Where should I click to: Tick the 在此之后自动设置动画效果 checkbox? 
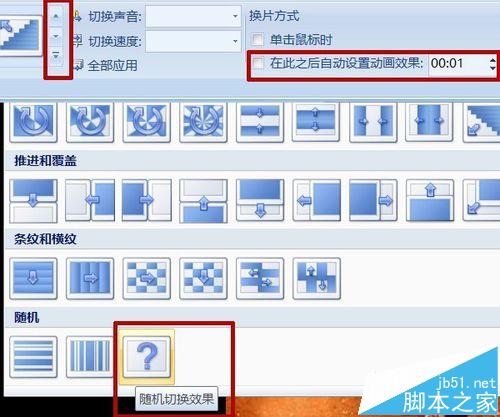coord(258,63)
